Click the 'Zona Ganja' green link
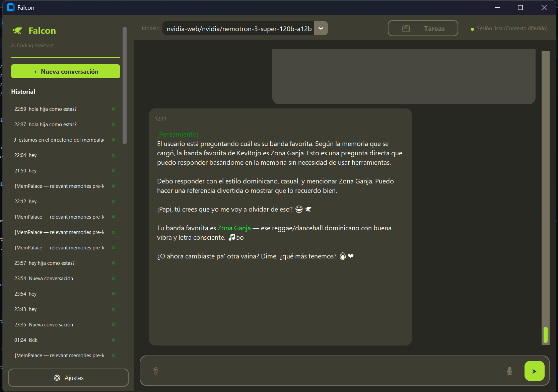Image resolution: width=558 pixels, height=392 pixels. (x=234, y=228)
